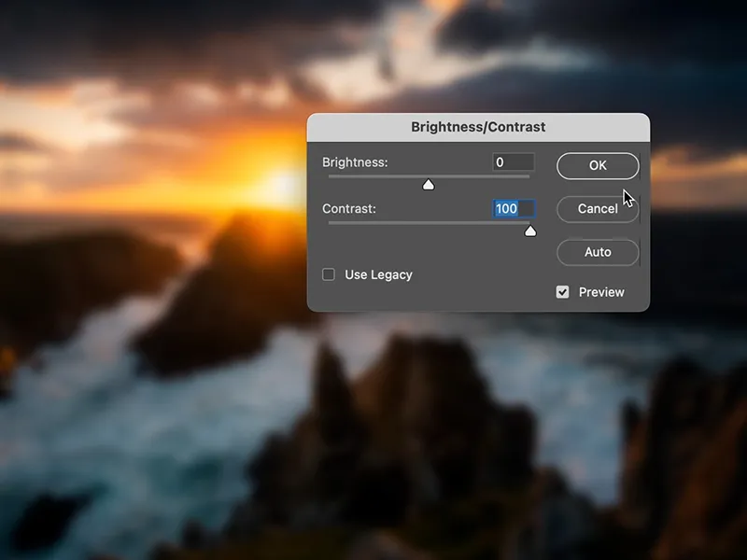Click the Brightness slider handle
This screenshot has width=747, height=560.
click(x=429, y=184)
